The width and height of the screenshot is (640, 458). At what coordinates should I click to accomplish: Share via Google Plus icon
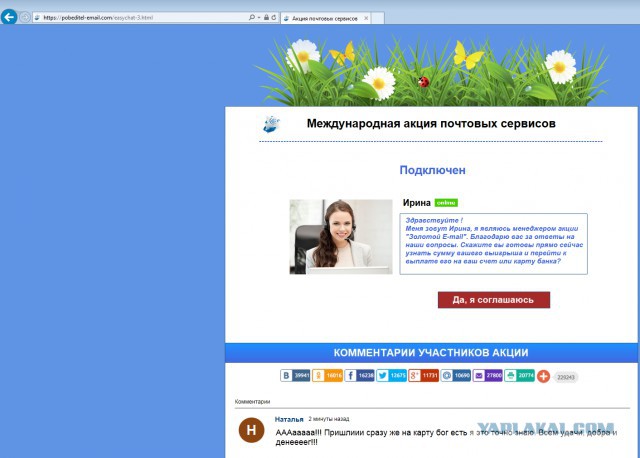tap(414, 376)
